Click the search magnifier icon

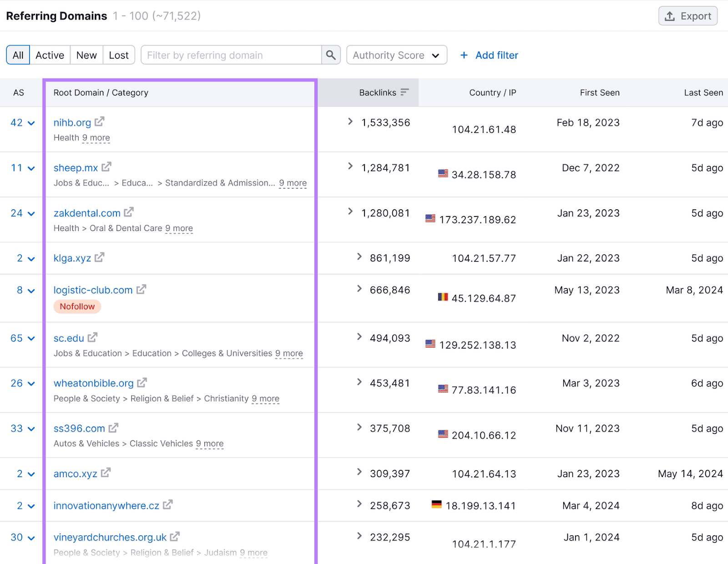click(331, 55)
